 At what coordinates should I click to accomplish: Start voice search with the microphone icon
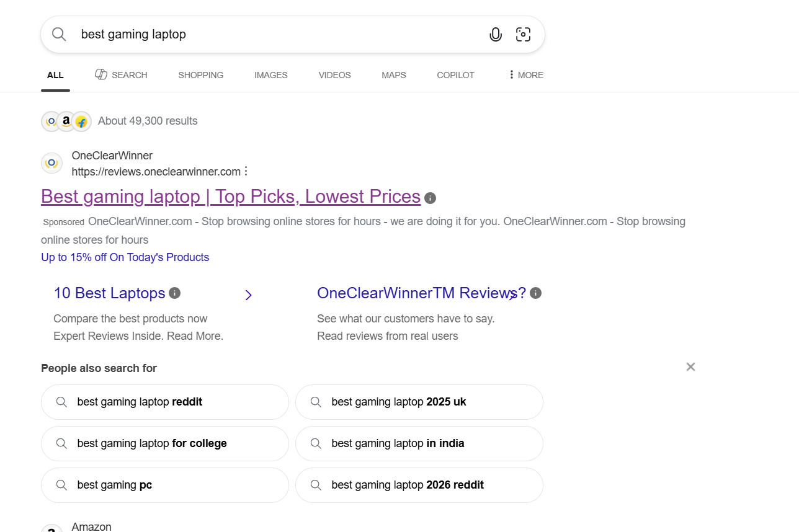(x=496, y=35)
